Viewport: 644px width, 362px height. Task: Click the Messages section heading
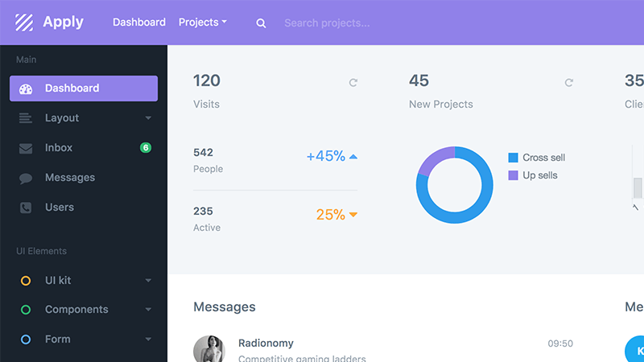point(225,307)
